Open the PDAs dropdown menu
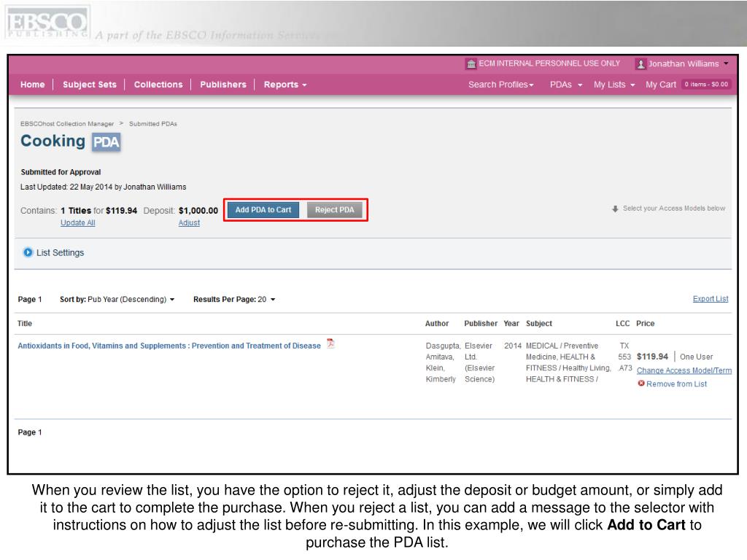Screen dimensions: 747x560 click(566, 85)
